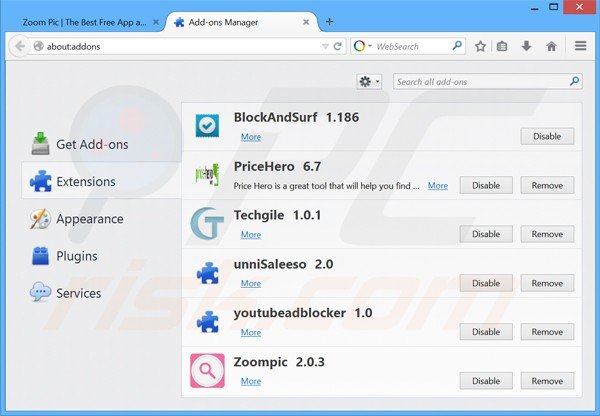Viewport: 600px width, 416px height.
Task: Select the BlockAndSurf 1.186 title
Action: point(296,117)
